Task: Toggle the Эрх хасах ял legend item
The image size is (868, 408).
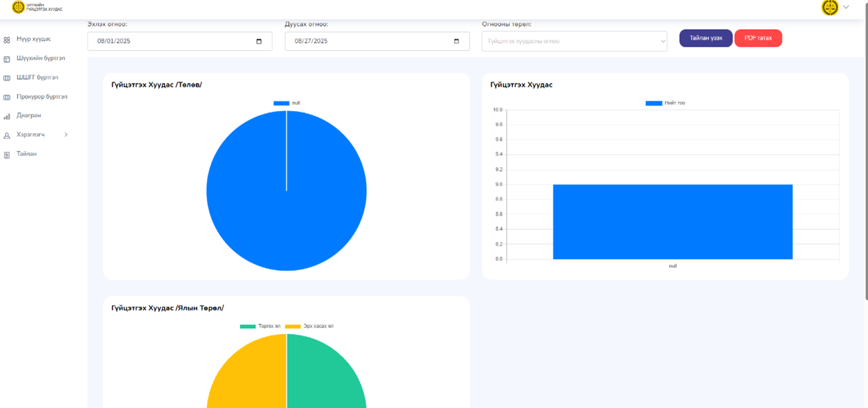Action: click(293, 326)
